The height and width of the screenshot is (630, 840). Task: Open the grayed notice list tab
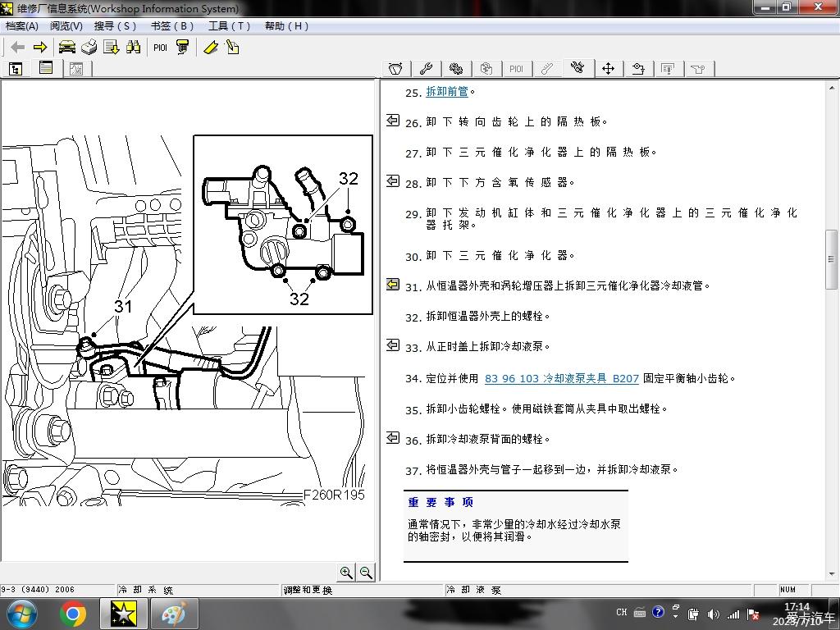(x=668, y=69)
